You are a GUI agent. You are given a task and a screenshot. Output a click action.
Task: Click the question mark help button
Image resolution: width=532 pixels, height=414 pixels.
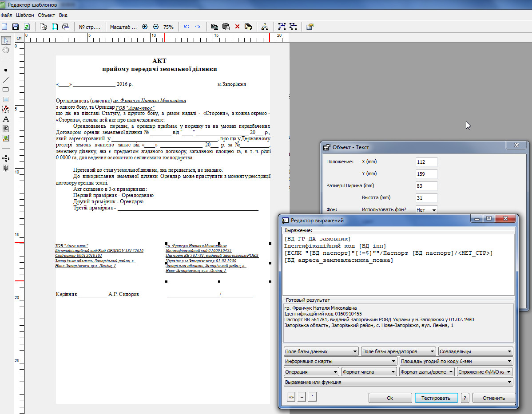click(465, 398)
